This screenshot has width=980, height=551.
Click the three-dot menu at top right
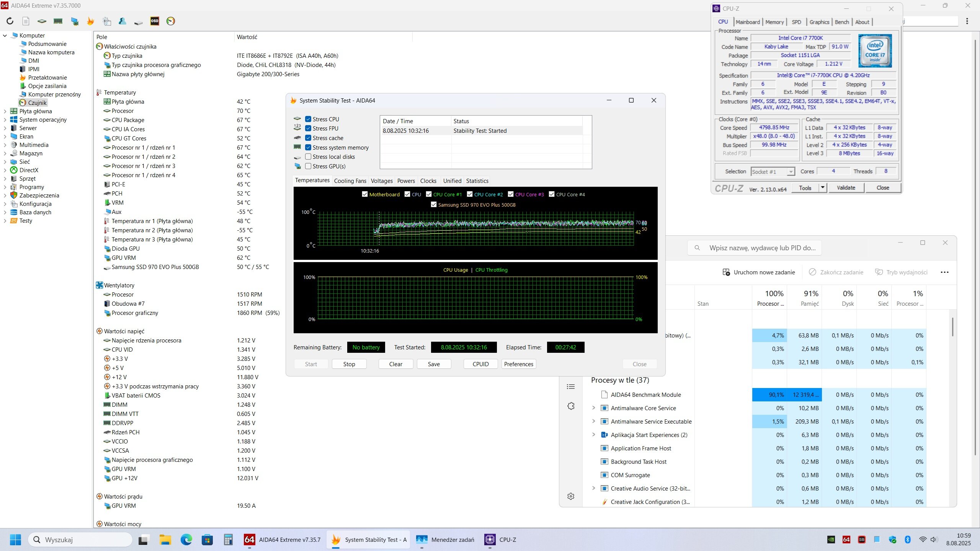click(967, 21)
